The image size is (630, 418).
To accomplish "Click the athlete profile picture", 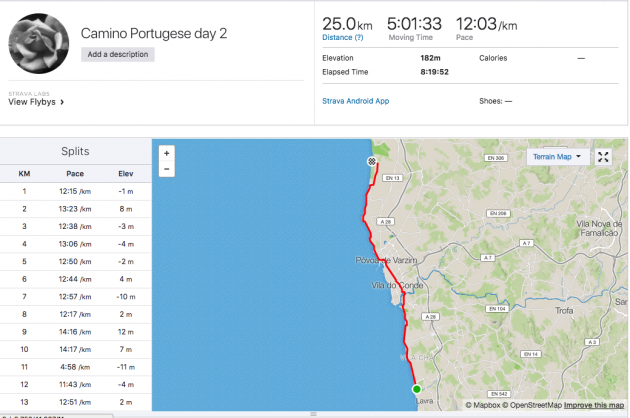I will (38, 44).
